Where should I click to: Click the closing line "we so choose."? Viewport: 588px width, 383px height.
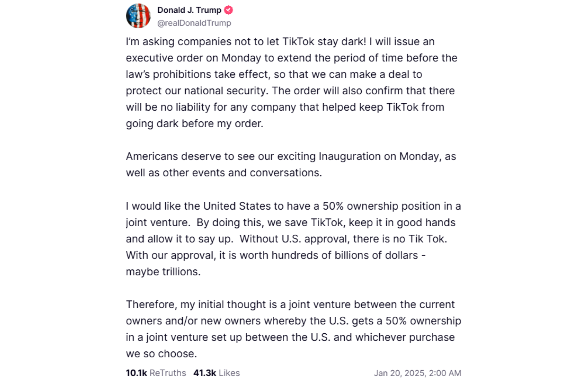161,354
